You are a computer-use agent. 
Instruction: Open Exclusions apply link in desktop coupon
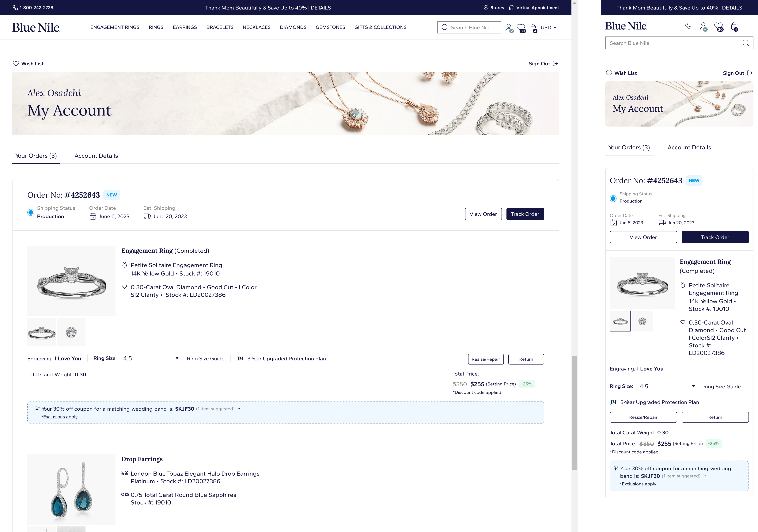(x=60, y=417)
